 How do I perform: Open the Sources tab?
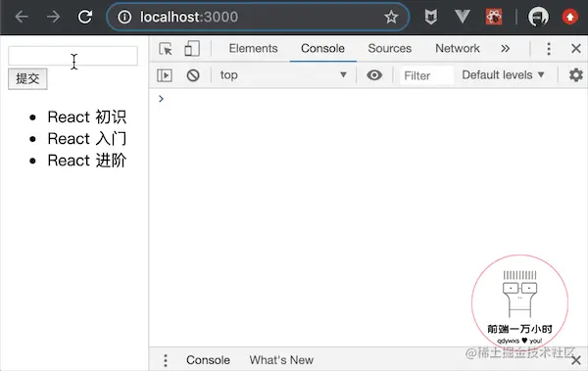click(x=390, y=48)
